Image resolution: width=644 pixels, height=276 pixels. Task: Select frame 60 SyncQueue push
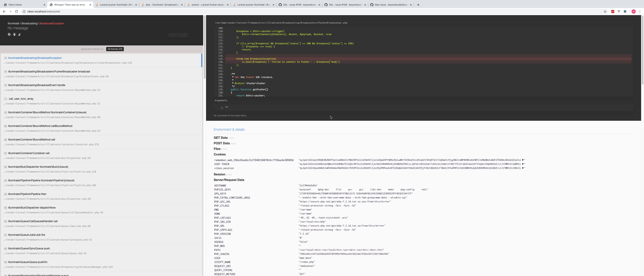(101, 251)
